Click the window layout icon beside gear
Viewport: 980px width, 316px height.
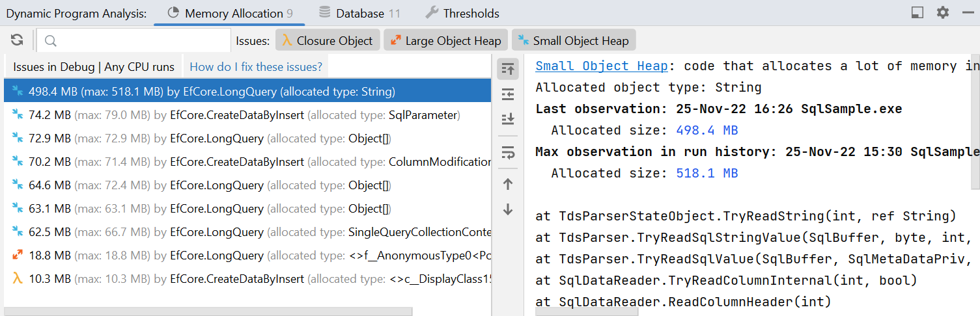[917, 13]
